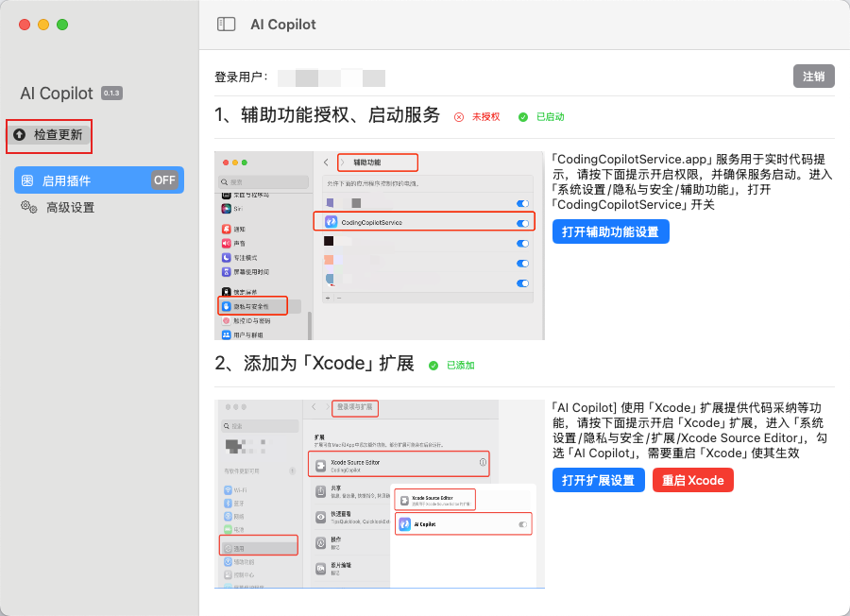The image size is (850, 616).
Task: Click the green 已启动 check icon
Action: click(x=523, y=117)
